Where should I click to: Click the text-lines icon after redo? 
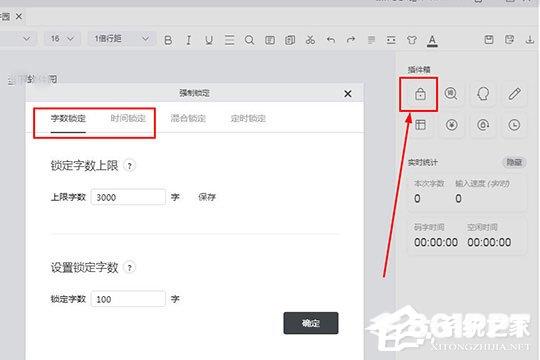pos(371,40)
